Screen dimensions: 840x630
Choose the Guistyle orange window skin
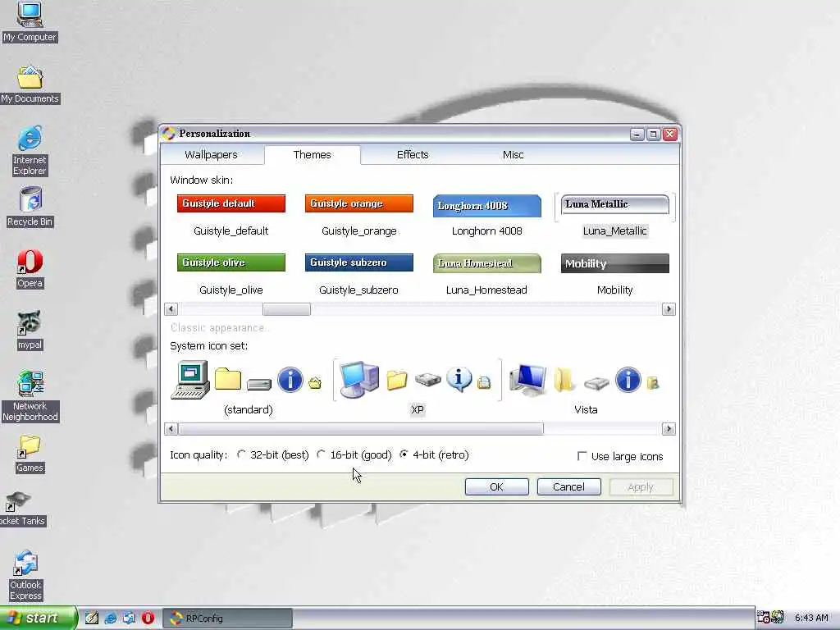[359, 203]
